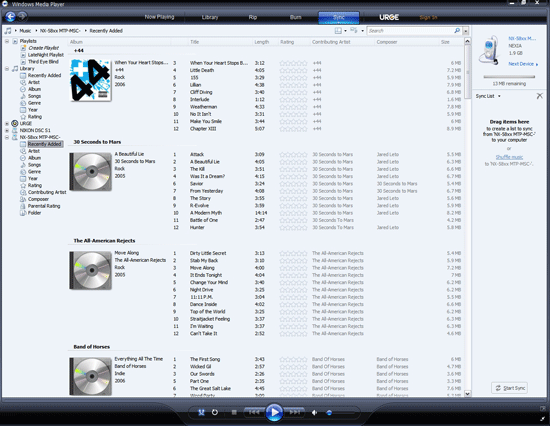The width and height of the screenshot is (550, 426).
Task: Open the LateNight Playlist
Action: [x=46, y=55]
